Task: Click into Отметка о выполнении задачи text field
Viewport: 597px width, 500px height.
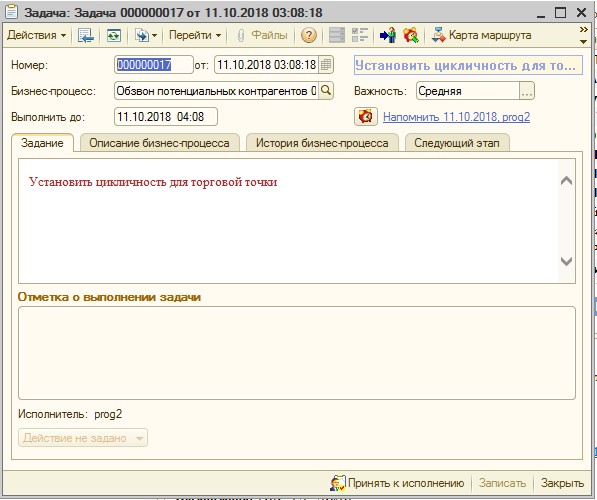Action: click(x=297, y=353)
